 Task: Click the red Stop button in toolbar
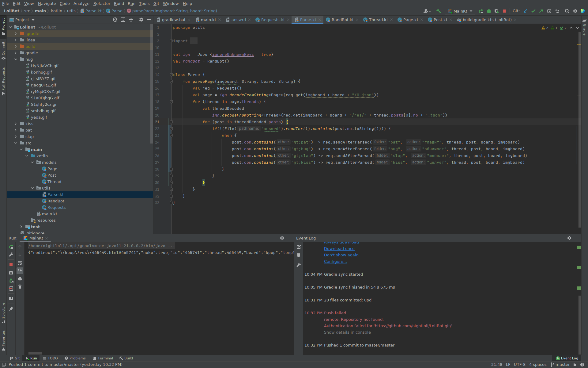click(505, 11)
